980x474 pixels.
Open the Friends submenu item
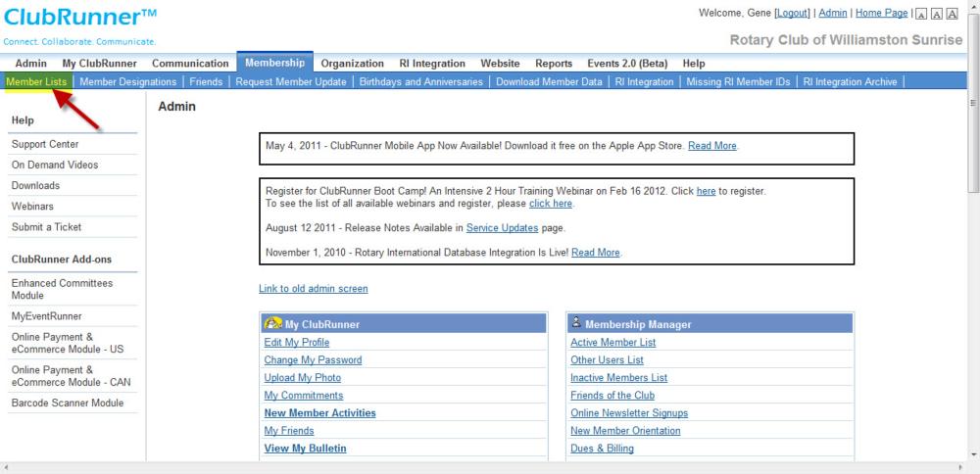(x=206, y=82)
